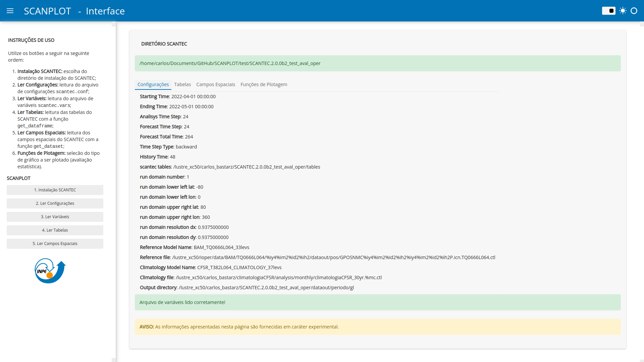Click the Ending Time value line
Viewport: 644px width, 362px height.
pos(177,107)
